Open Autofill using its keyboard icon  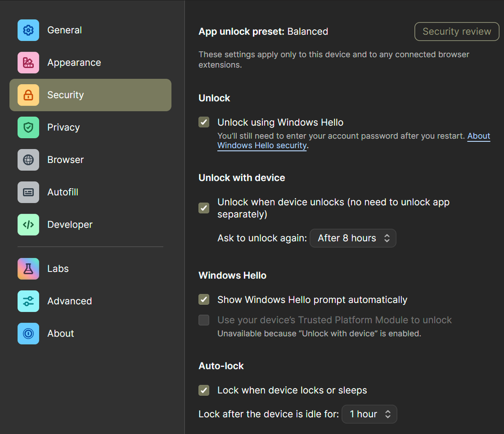[28, 192]
